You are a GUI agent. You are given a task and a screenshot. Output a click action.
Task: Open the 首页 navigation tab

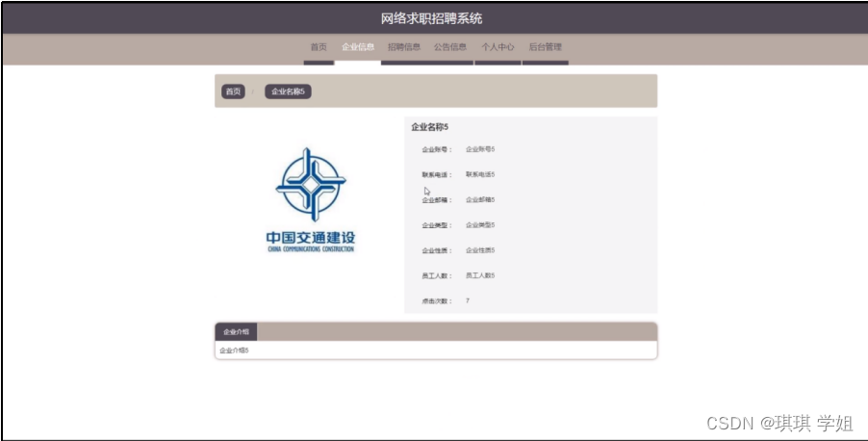(x=319, y=47)
